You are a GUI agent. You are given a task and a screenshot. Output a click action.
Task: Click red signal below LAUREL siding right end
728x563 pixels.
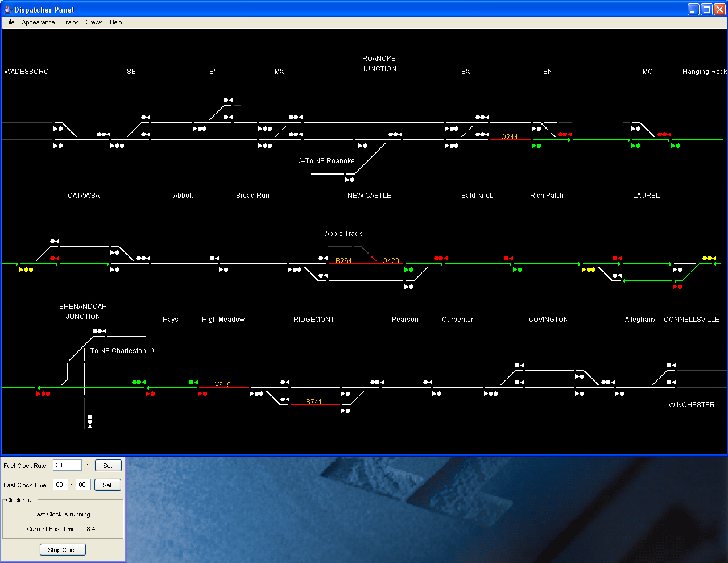pos(677,287)
